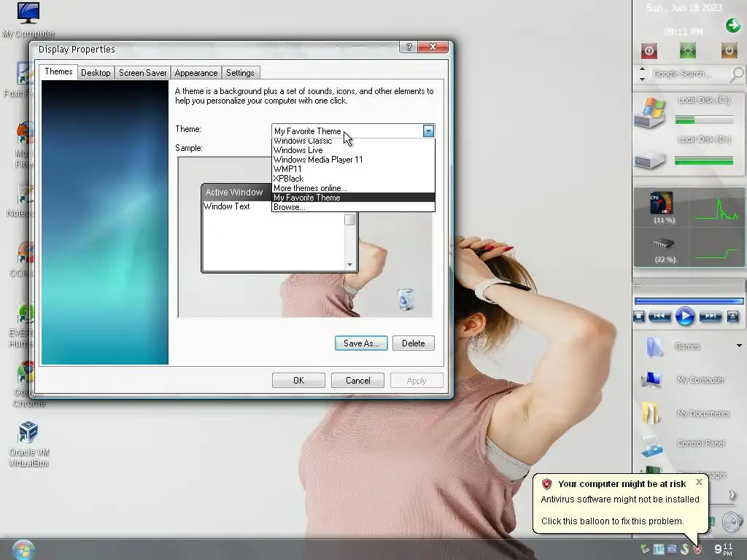The height and width of the screenshot is (560, 747).
Task: Click the media player progress bar
Action: (689, 301)
